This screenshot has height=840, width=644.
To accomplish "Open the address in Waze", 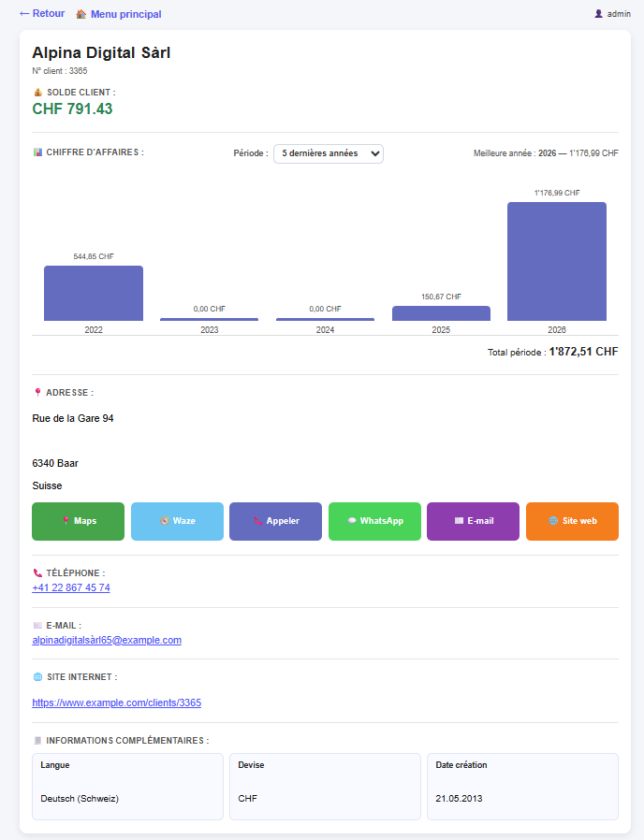I will click(x=177, y=521).
